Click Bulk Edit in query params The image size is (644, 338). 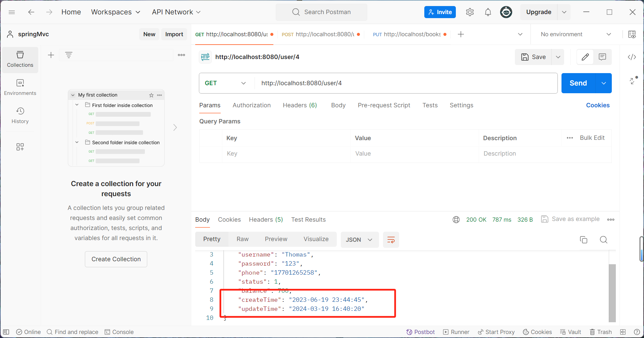click(592, 138)
